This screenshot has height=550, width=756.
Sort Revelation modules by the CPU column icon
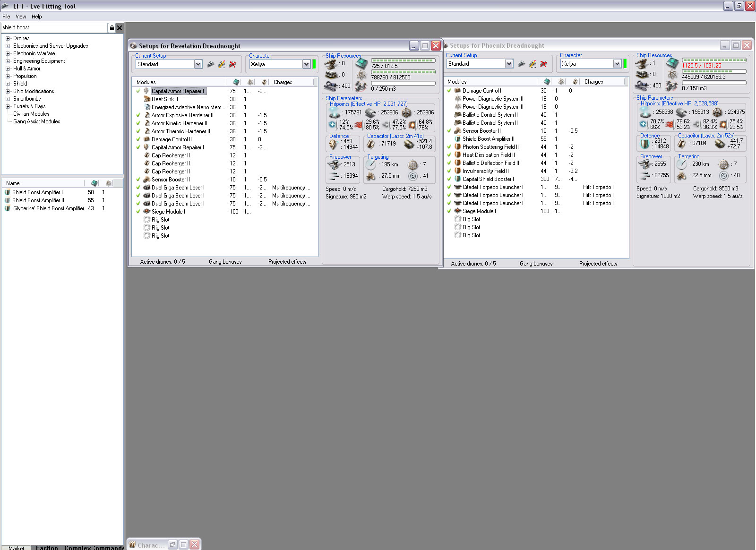click(x=236, y=82)
